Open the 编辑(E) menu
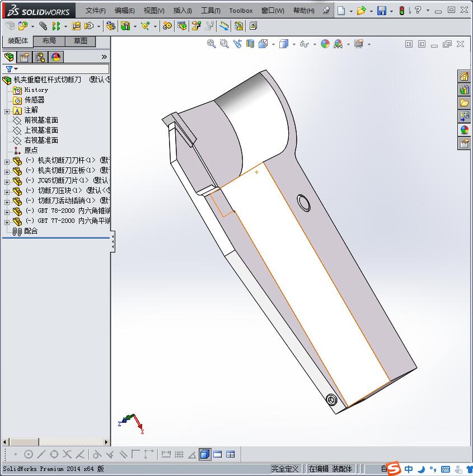Viewport: 473px width, 476px height. pos(124,11)
